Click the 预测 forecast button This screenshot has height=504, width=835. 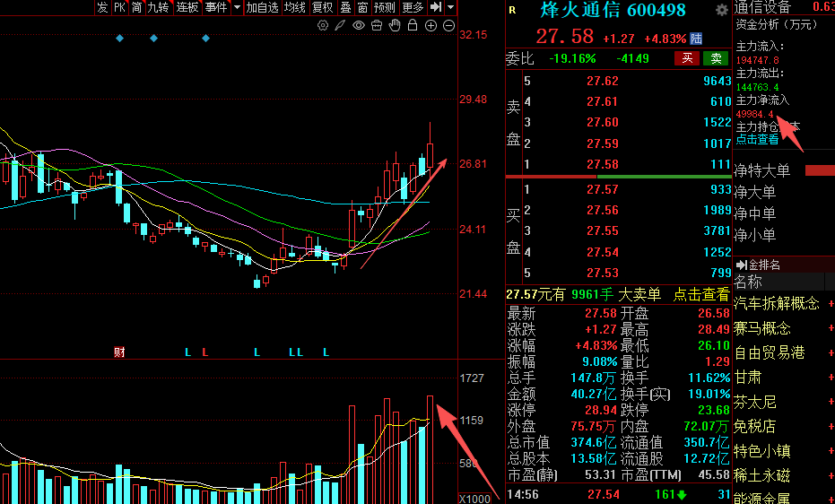[385, 7]
